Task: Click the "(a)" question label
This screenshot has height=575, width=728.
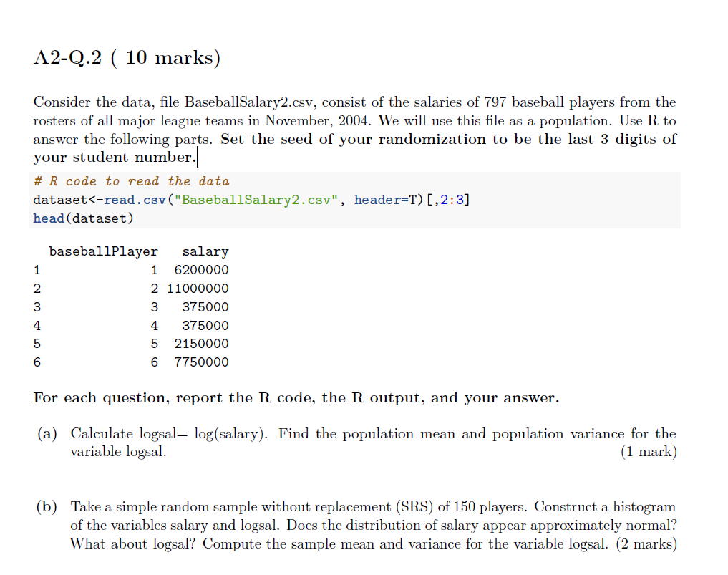Action: tap(47, 433)
